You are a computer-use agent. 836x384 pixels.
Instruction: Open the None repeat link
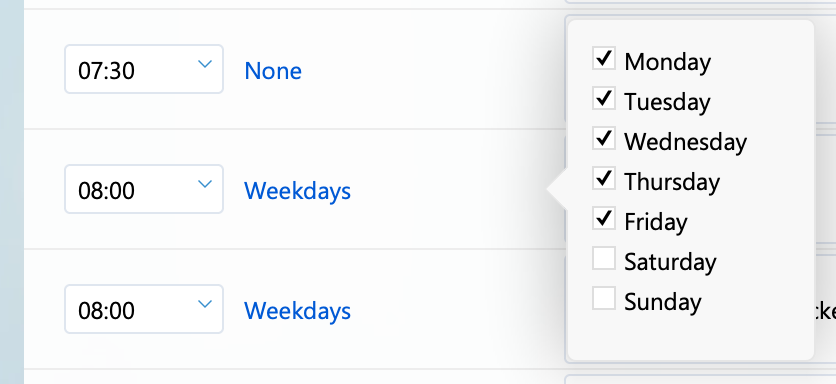[x=273, y=71]
